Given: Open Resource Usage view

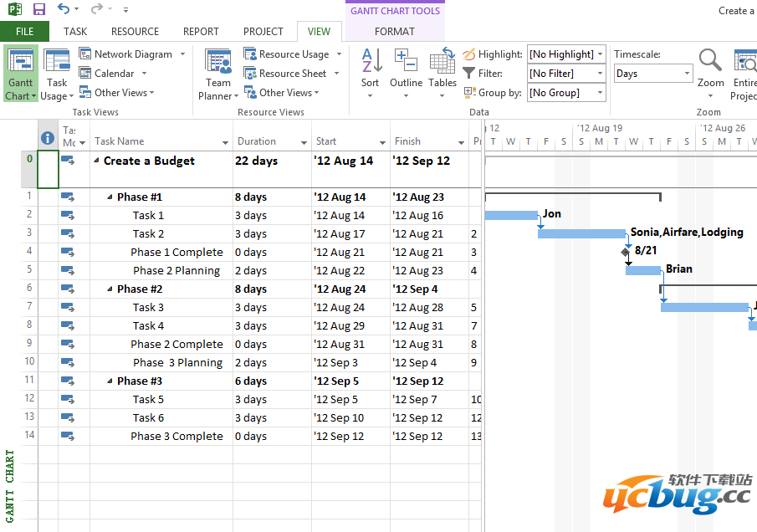Looking at the screenshot, I should 286,54.
